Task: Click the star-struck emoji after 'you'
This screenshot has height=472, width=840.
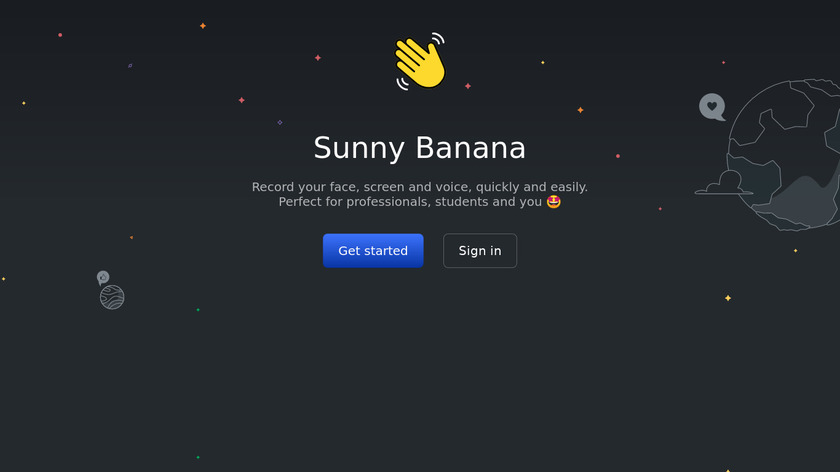Action: [x=554, y=202]
